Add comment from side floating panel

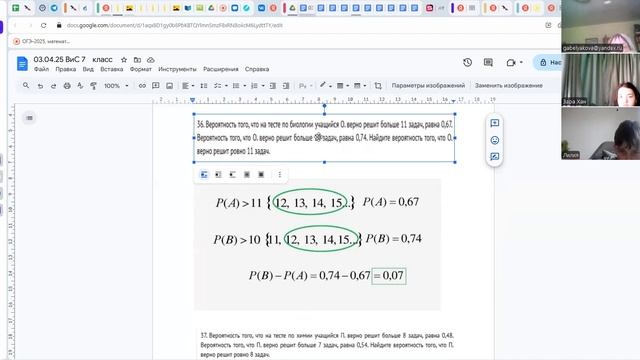[x=495, y=123]
